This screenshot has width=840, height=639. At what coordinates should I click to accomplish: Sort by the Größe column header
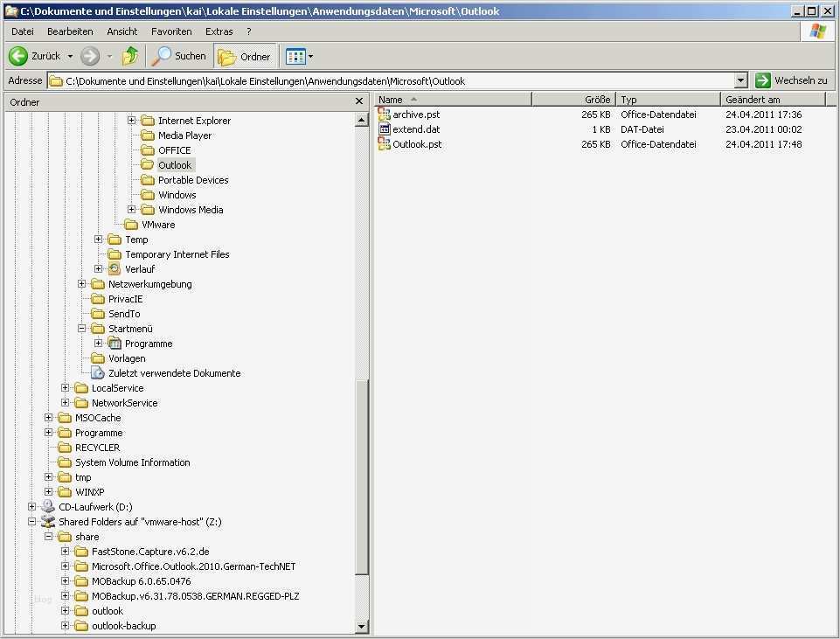click(573, 100)
